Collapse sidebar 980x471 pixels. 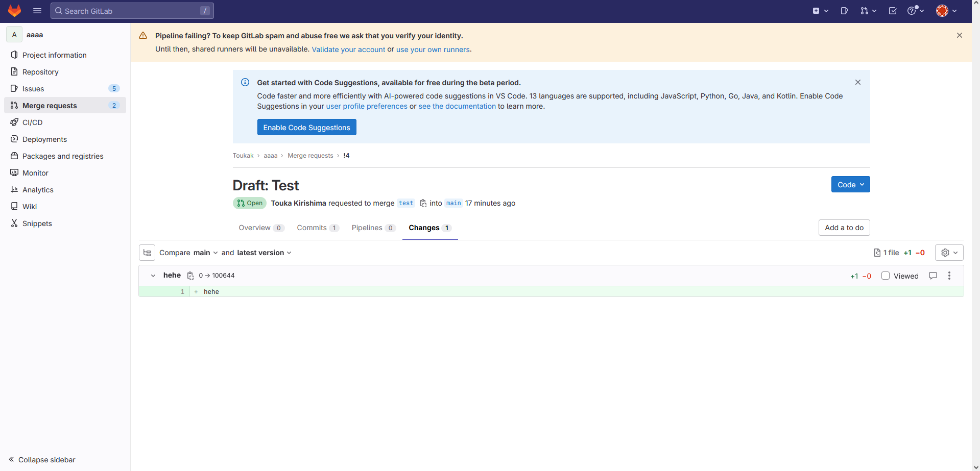click(42, 460)
